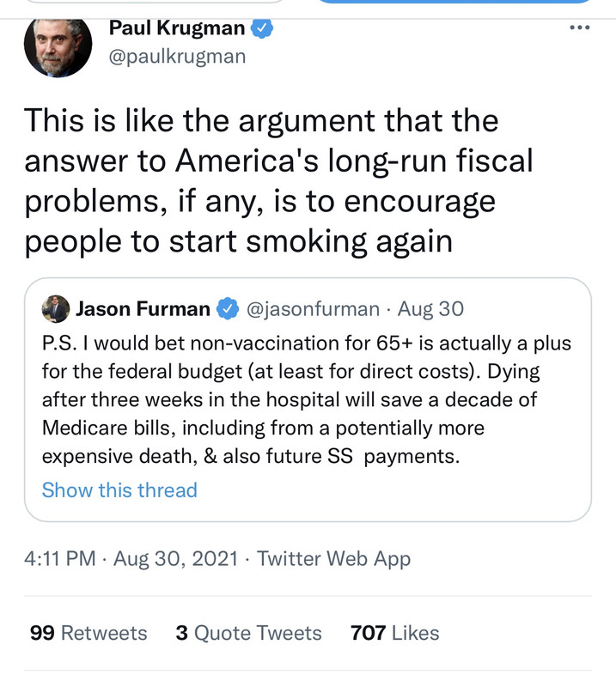Click the @jasonfurman handle
Image resolution: width=616 pixels, height=687 pixels.
[x=313, y=309]
